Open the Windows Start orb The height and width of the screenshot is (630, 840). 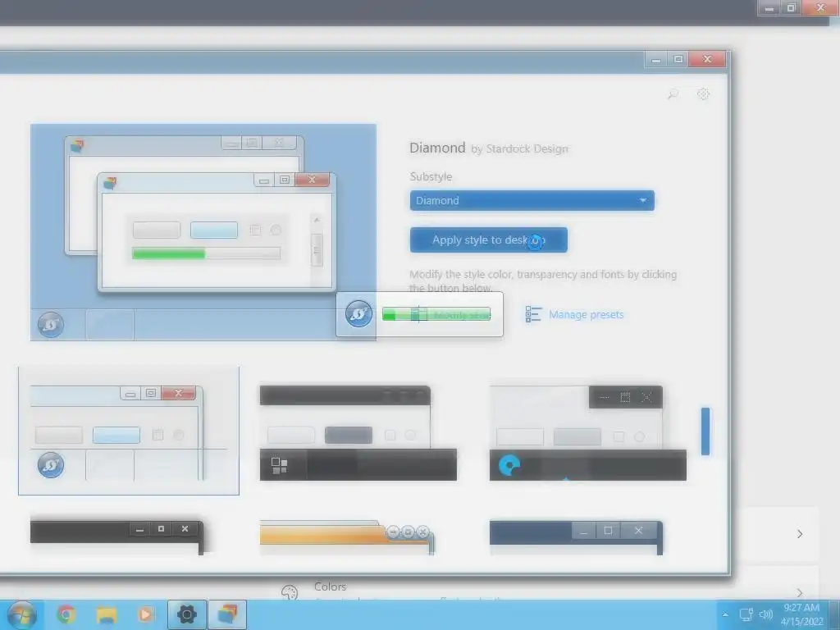click(x=21, y=615)
